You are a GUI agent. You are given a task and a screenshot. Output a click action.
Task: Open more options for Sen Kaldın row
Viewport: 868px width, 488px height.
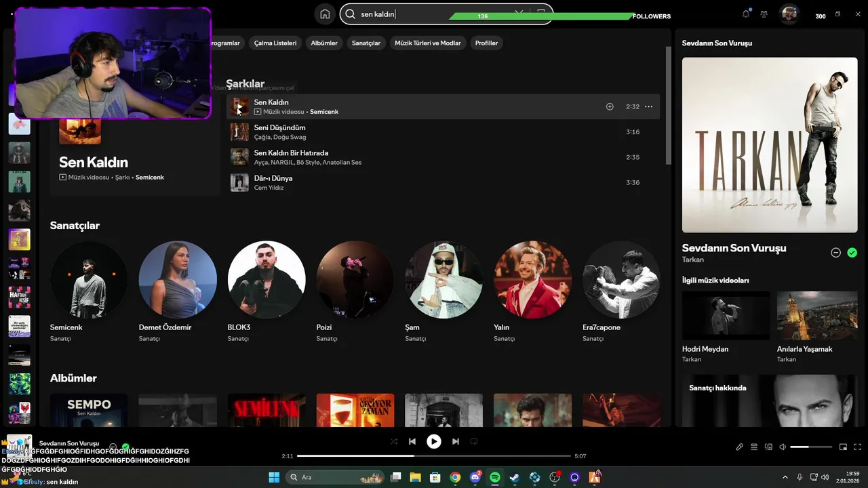[649, 106]
